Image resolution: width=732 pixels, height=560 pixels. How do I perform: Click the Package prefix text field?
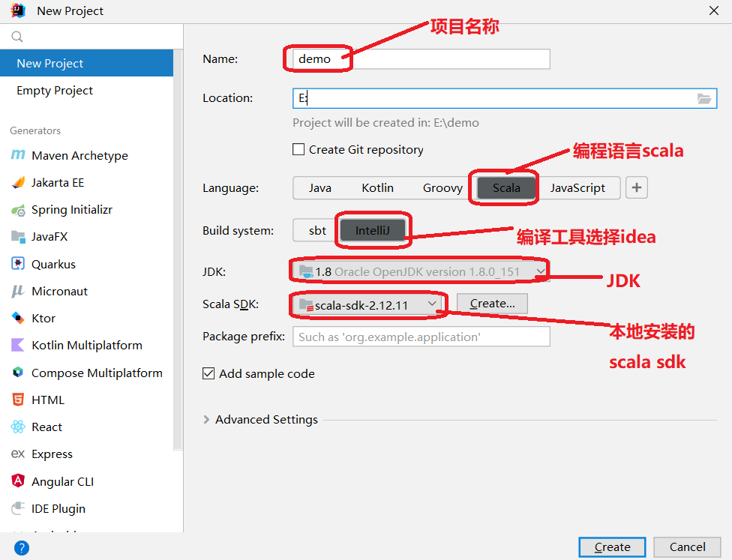point(421,337)
